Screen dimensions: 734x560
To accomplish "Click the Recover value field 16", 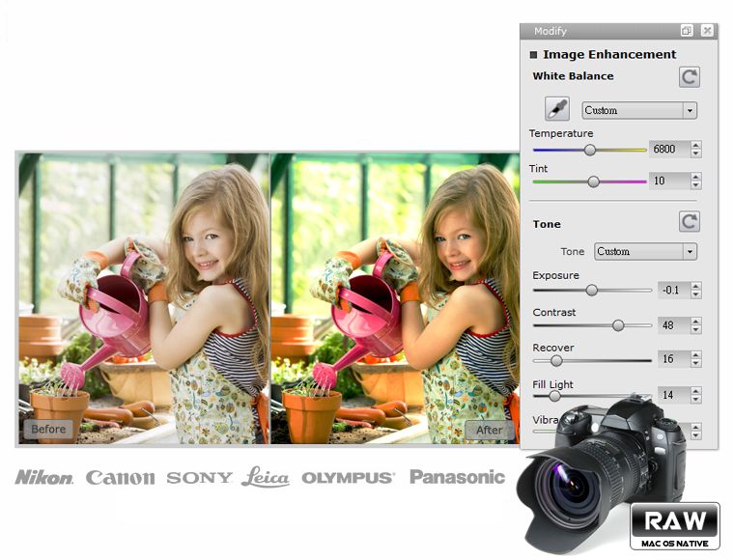I will pyautogui.click(x=674, y=359).
